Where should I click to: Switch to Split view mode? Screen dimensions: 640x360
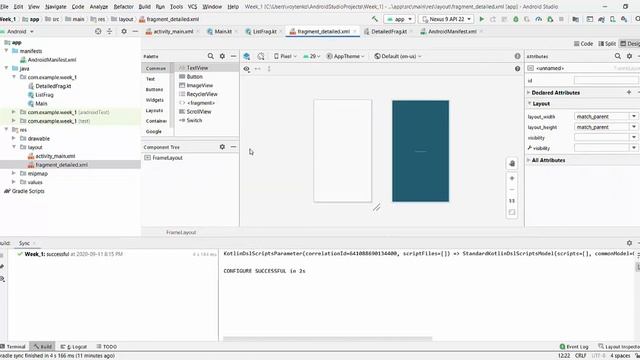click(607, 44)
